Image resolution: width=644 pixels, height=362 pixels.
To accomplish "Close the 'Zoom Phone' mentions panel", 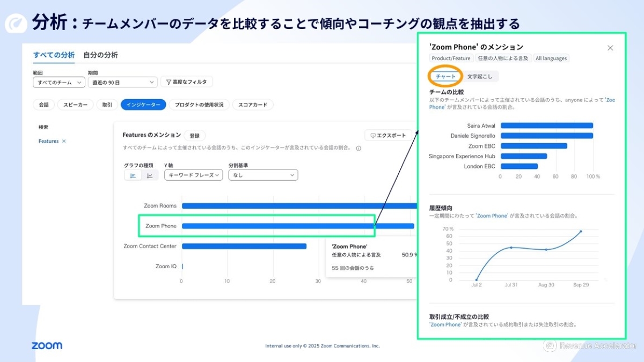I will pos(610,48).
